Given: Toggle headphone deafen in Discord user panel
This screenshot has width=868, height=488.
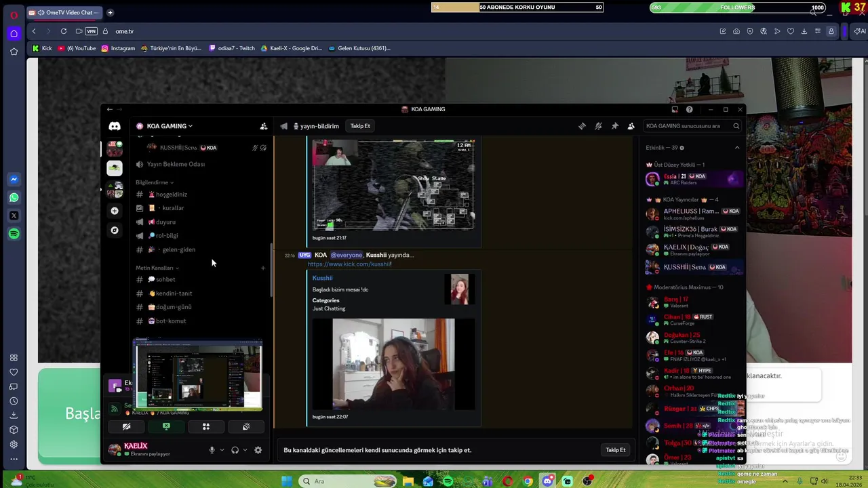Looking at the screenshot, I should click(x=235, y=450).
